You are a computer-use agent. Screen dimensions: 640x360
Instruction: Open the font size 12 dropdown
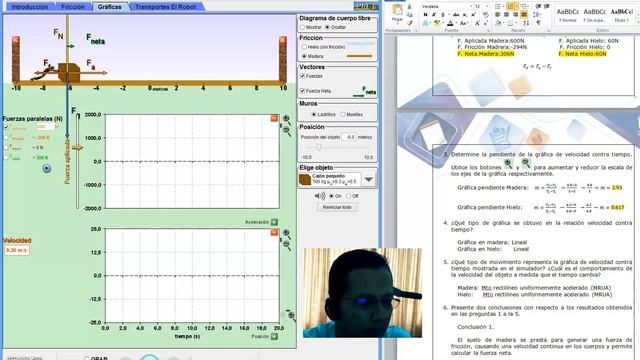(487, 7)
